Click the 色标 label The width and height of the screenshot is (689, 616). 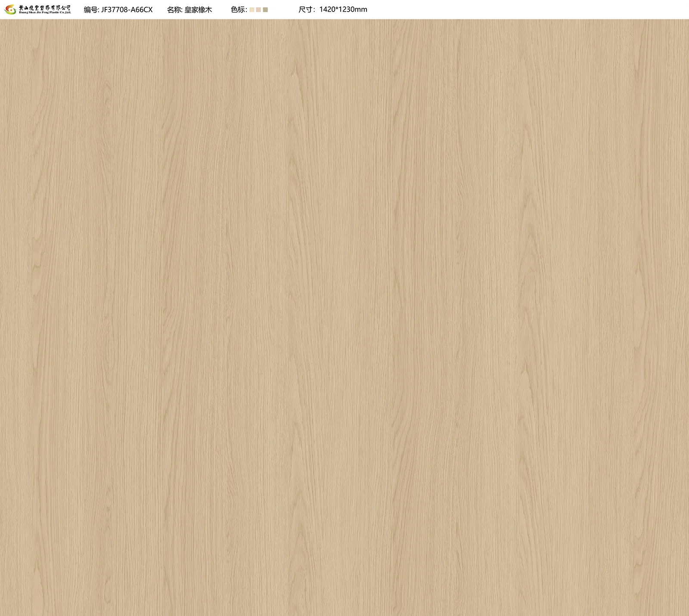pos(238,9)
